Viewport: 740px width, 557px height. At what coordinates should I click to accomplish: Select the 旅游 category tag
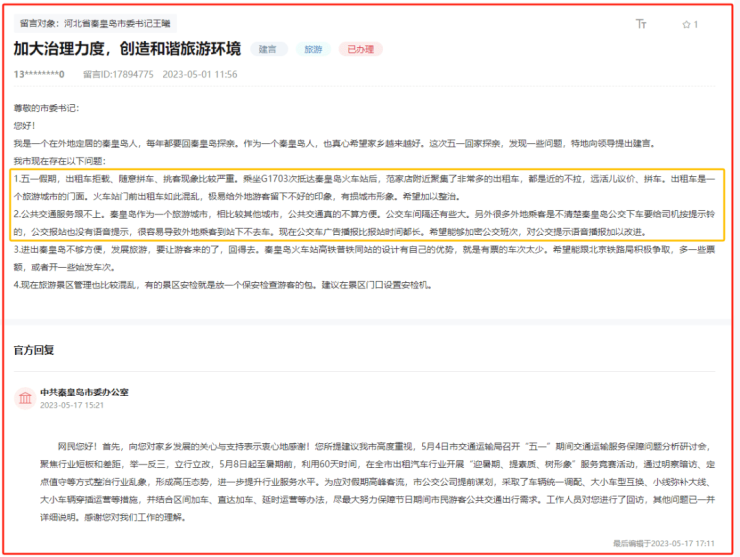tap(313, 49)
